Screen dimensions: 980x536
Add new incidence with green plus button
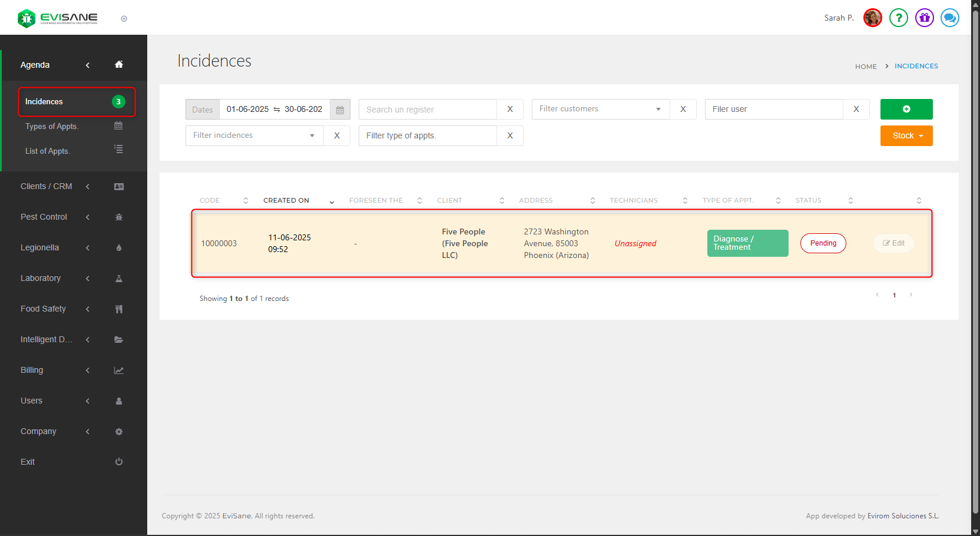906,110
